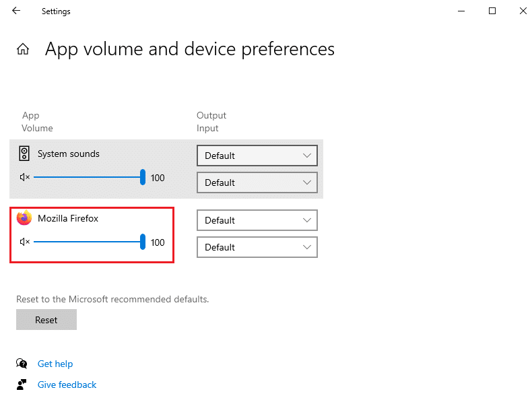Viewport: 532px width, 400px height.
Task: Close the Settings window
Action: point(523,11)
